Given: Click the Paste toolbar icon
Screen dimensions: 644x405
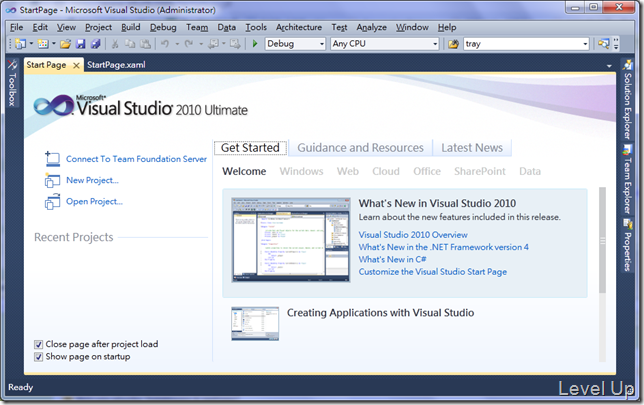Looking at the screenshot, I should (x=145, y=44).
